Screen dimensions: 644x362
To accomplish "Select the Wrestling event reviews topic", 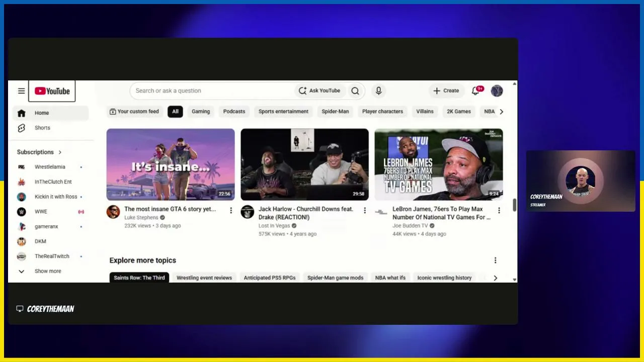I will point(204,278).
